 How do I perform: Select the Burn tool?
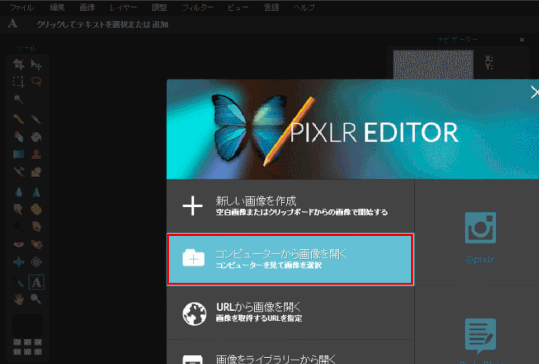(36, 227)
